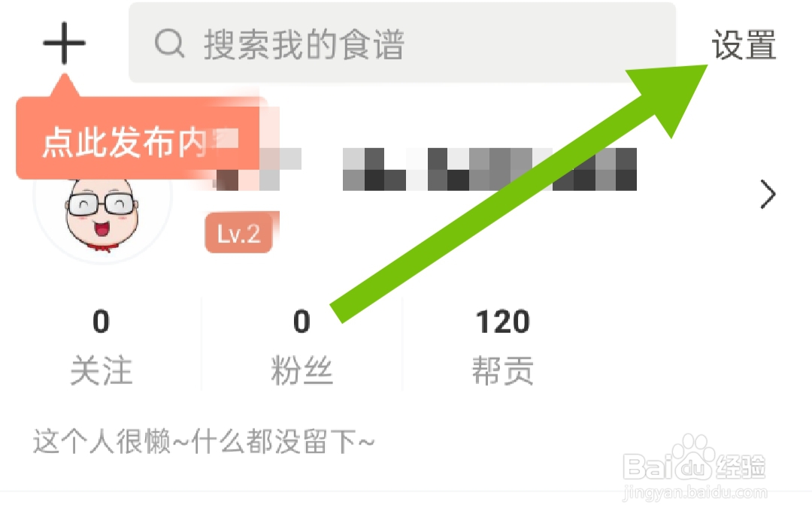Screen dimensions: 812x520
Task: Tap the Lv.2 level badge
Action: (239, 233)
